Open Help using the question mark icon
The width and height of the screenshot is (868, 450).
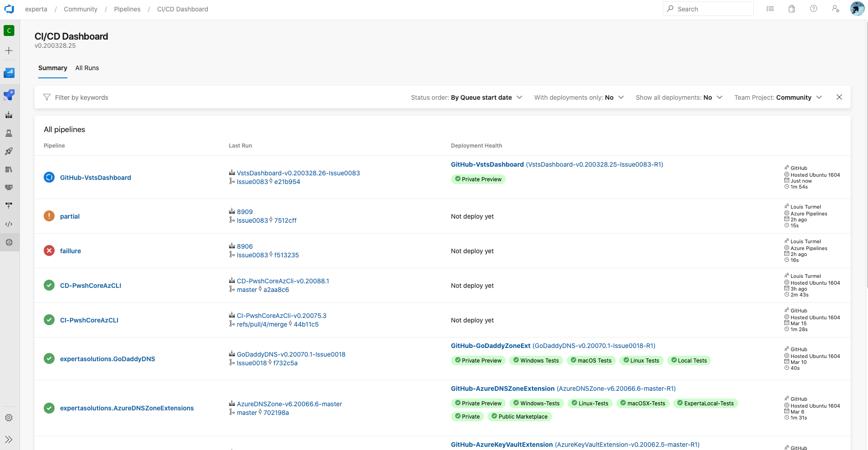pos(813,9)
